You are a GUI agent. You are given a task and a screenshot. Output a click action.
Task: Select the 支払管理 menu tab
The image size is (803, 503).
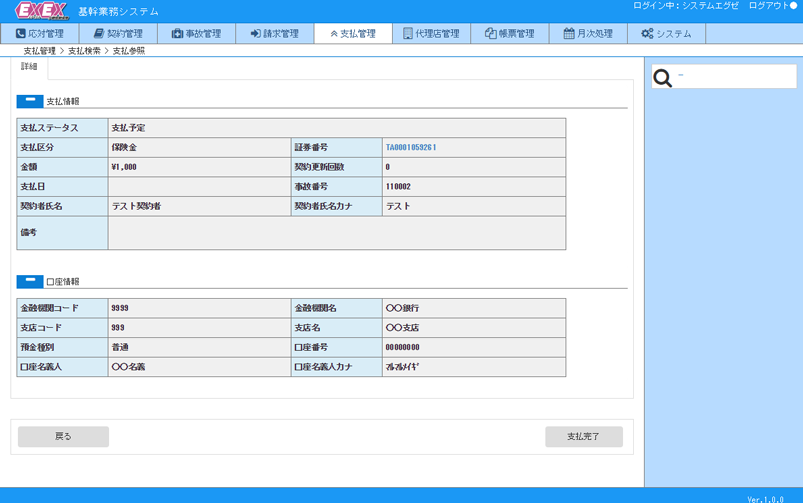pyautogui.click(x=352, y=33)
